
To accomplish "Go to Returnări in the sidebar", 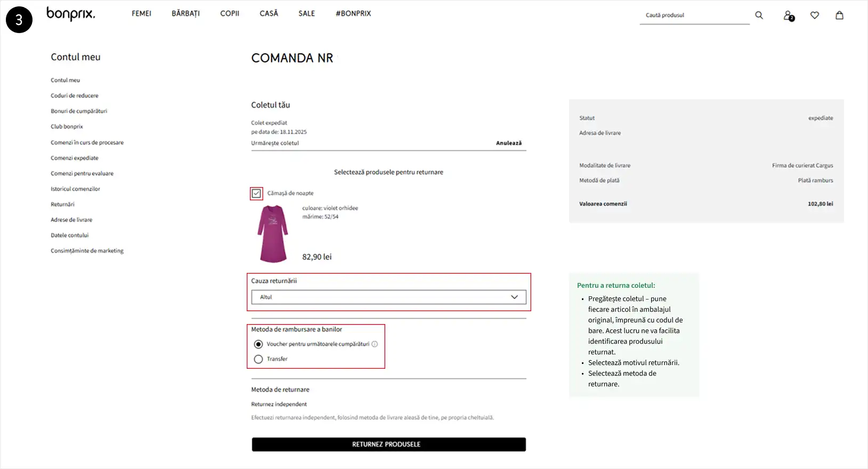I will click(62, 205).
